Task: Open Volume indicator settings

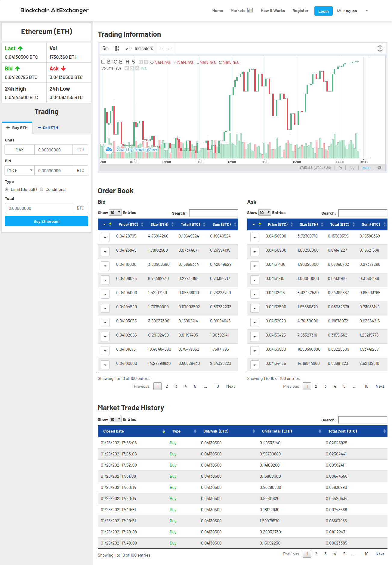Action: (x=132, y=68)
